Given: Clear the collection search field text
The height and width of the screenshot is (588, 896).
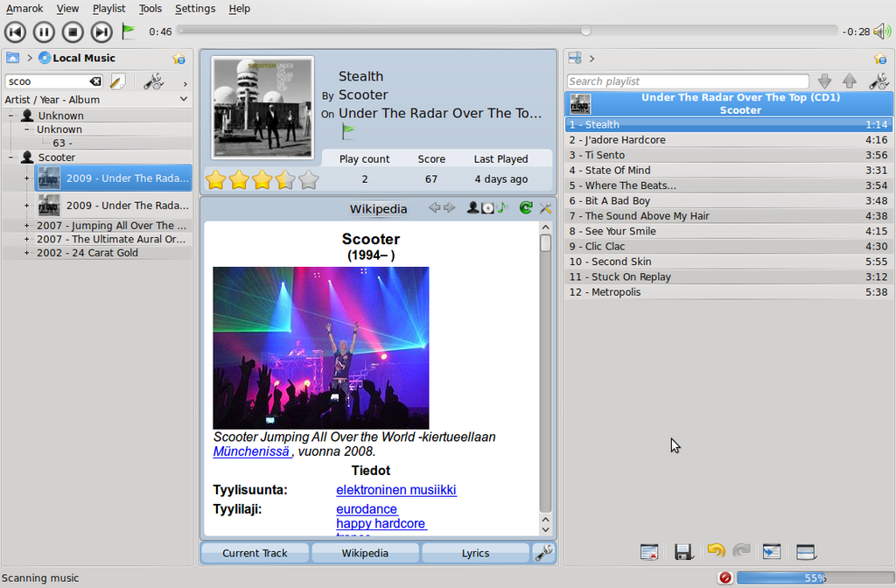Looking at the screenshot, I should tap(94, 81).
